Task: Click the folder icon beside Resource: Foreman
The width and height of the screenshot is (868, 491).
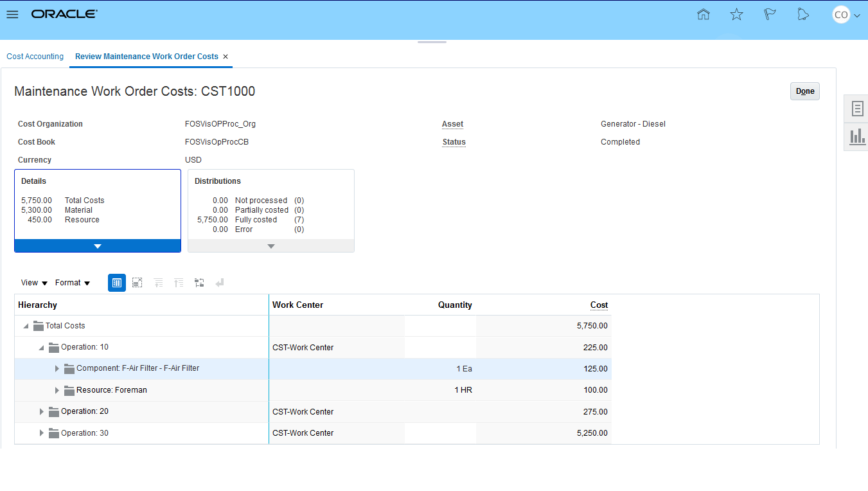Action: (x=69, y=390)
